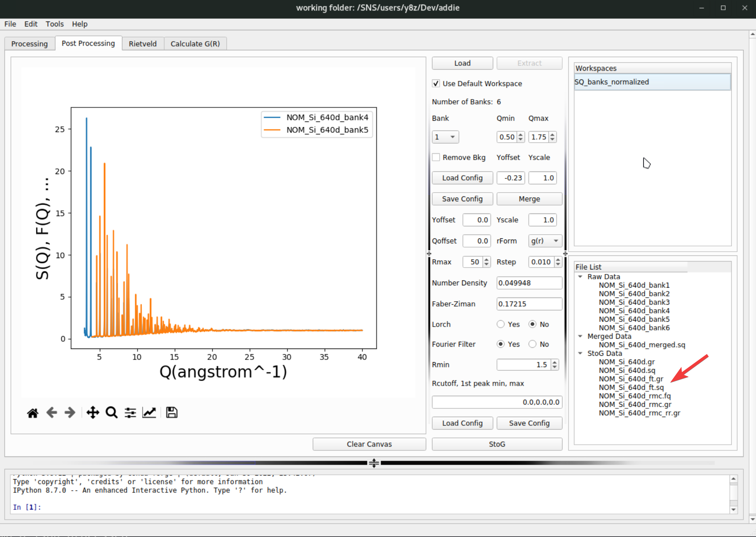The image size is (756, 537).
Task: Click the Merge button
Action: pos(529,199)
